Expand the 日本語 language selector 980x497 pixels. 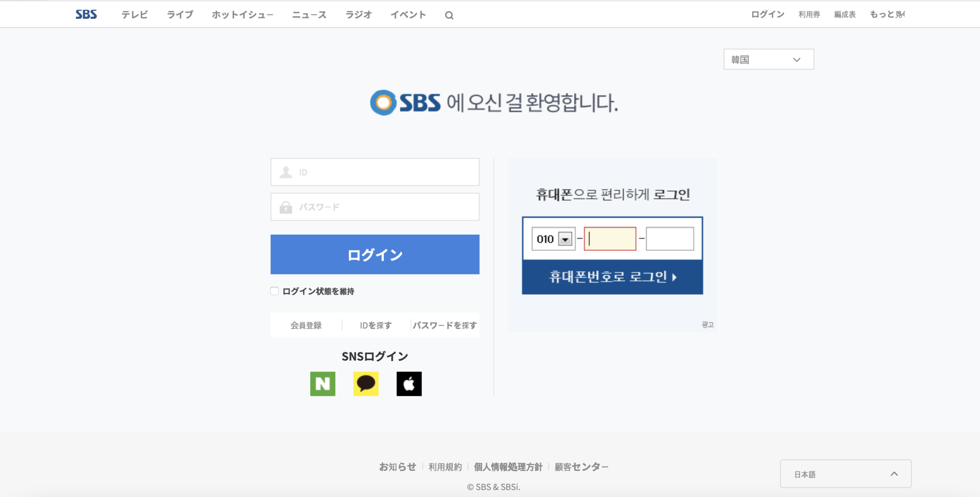845,474
